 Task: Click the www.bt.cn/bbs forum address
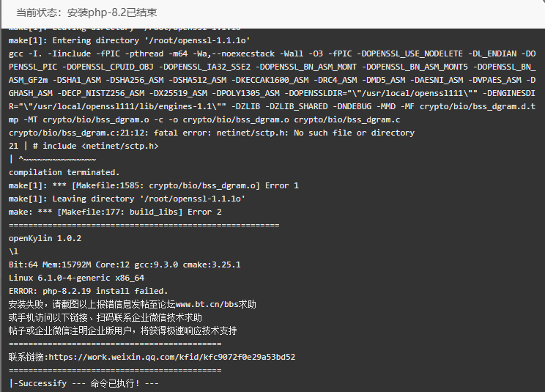207,304
